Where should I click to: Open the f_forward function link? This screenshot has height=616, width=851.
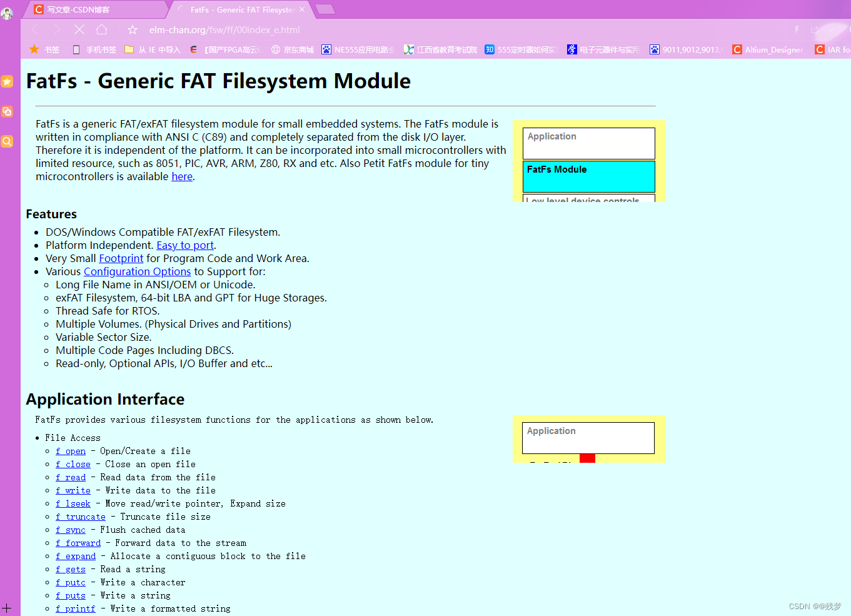point(78,543)
